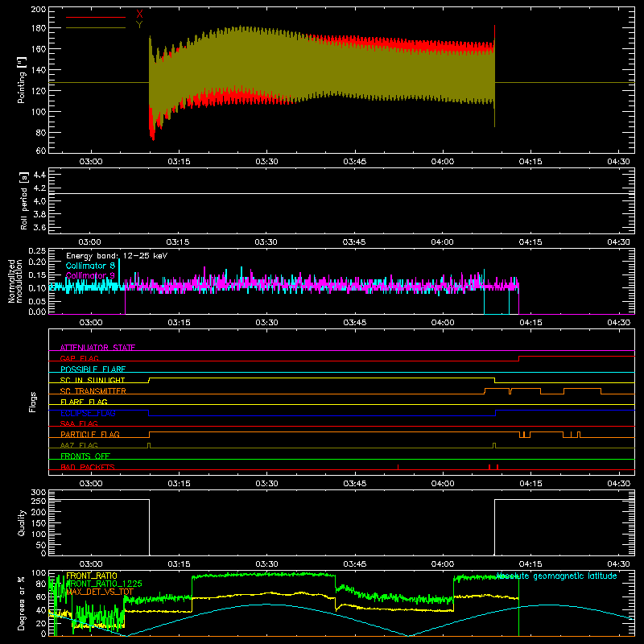Click the 'Energy band: 12-25 keV' annotation

coord(117,256)
